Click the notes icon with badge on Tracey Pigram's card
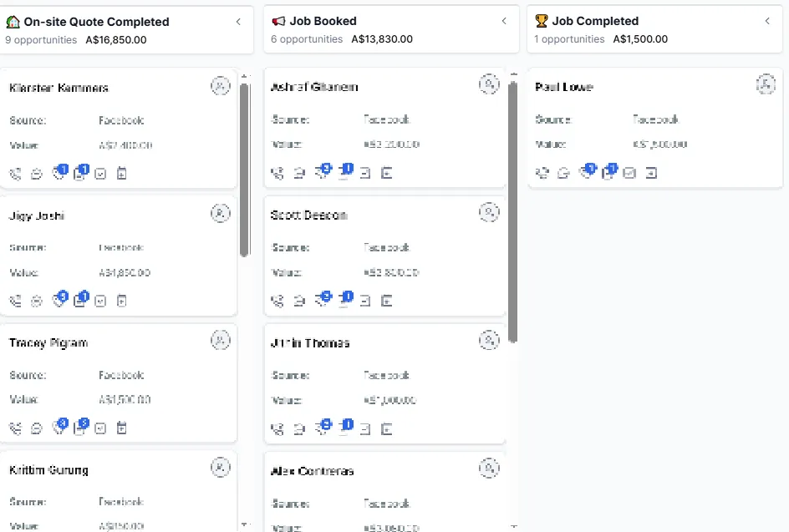 pos(81,427)
